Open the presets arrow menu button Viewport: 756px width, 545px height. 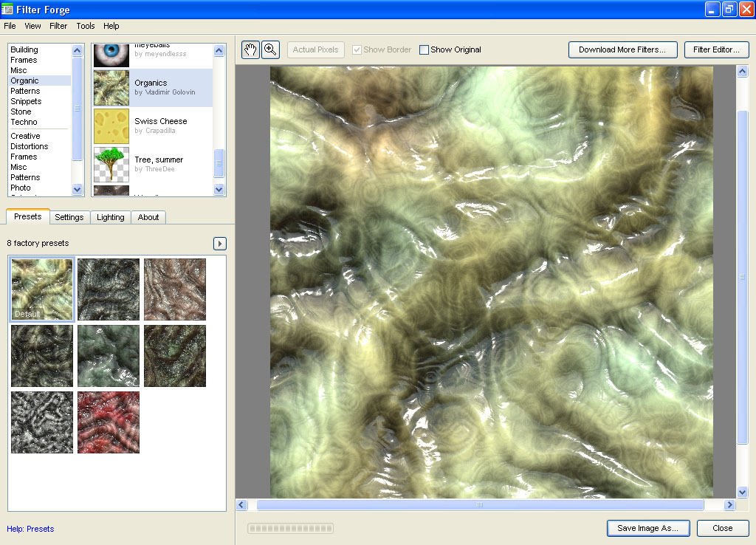point(219,244)
